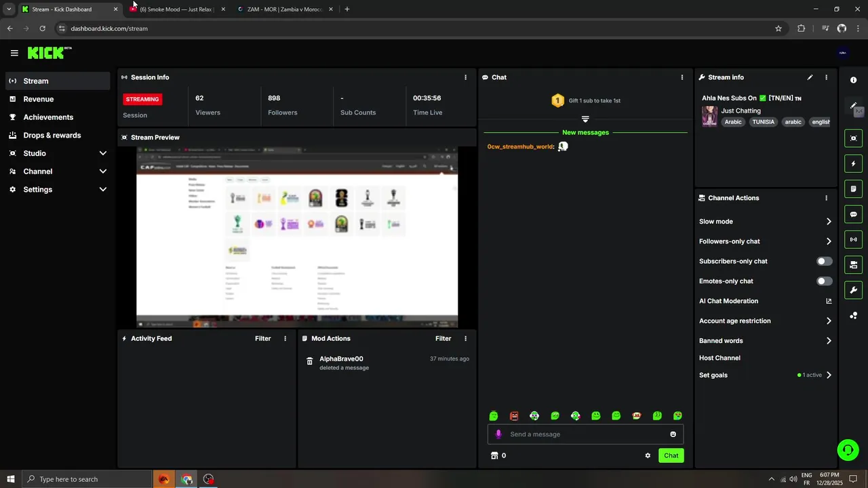This screenshot has height=488, width=868.
Task: Collapse chat pinned gift leaderboard arrow
Action: pyautogui.click(x=585, y=119)
